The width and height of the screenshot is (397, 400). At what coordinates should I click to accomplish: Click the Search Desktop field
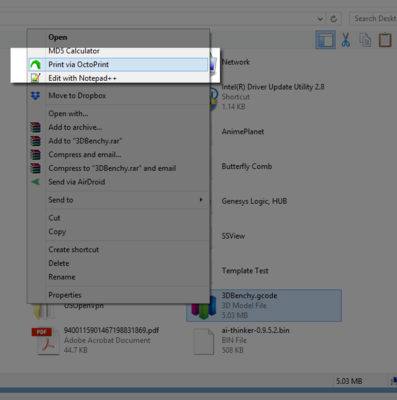click(373, 19)
